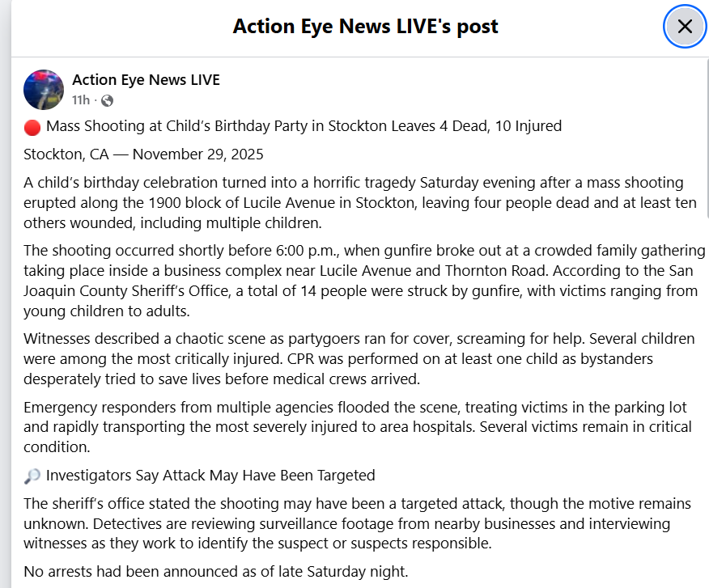This screenshot has height=588, width=709.
Task: Open Action Eye News LIVE profile picture
Action: [44, 90]
